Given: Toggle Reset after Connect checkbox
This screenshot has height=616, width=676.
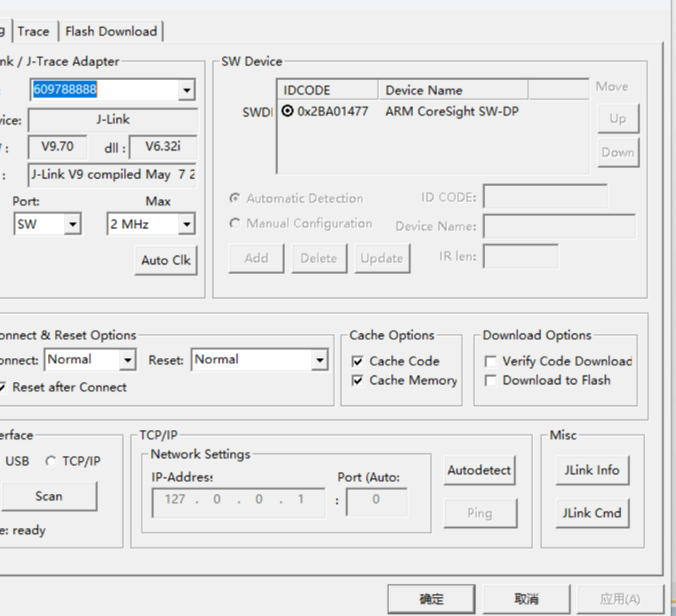Looking at the screenshot, I should point(4,388).
